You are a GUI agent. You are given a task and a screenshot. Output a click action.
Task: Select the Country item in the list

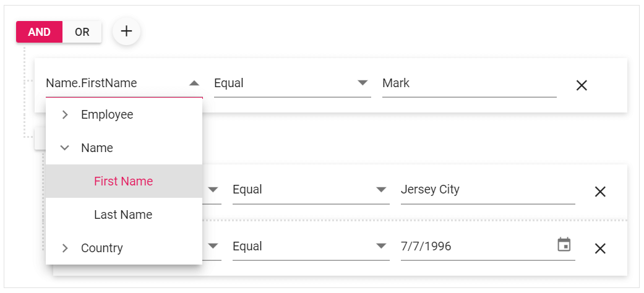click(x=102, y=248)
